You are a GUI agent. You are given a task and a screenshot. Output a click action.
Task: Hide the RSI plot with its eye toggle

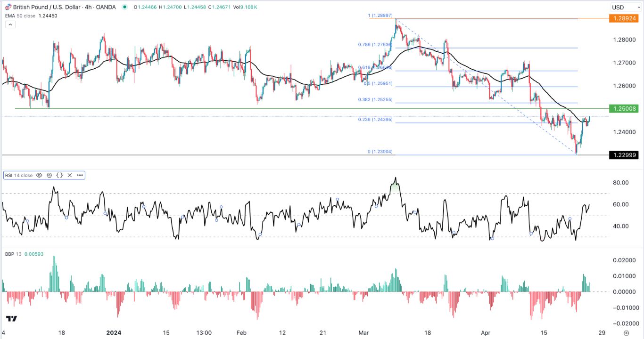(39, 175)
